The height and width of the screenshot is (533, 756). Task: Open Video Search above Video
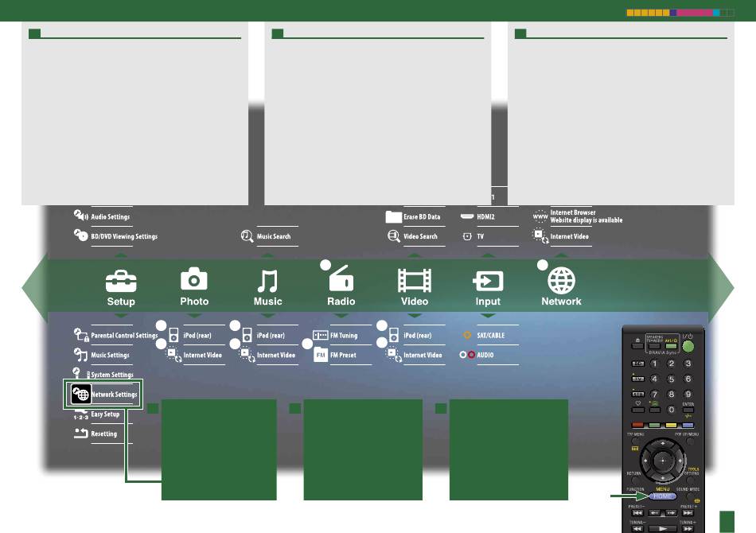tap(413, 236)
